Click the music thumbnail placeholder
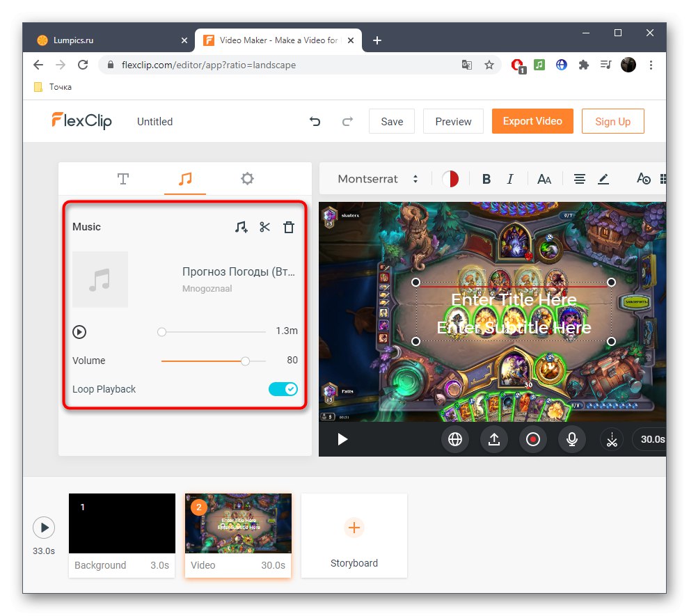689x616 pixels. (100, 279)
